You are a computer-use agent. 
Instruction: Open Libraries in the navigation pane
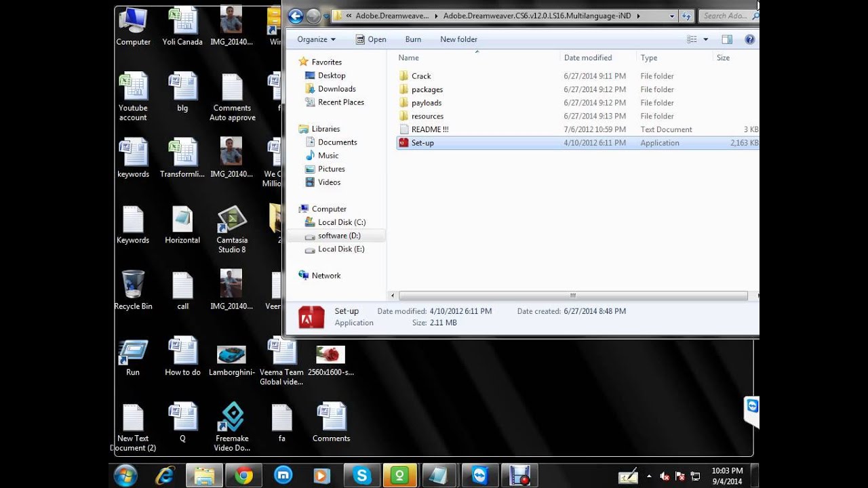click(325, 129)
